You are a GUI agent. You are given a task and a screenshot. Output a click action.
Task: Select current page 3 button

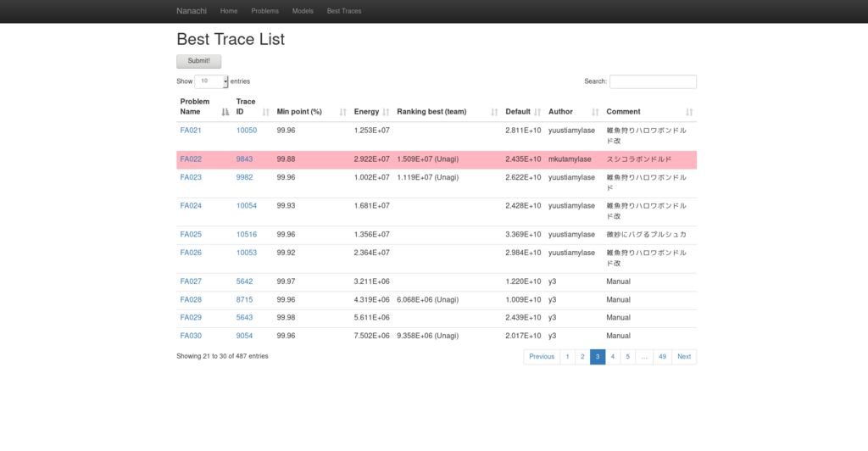click(598, 357)
